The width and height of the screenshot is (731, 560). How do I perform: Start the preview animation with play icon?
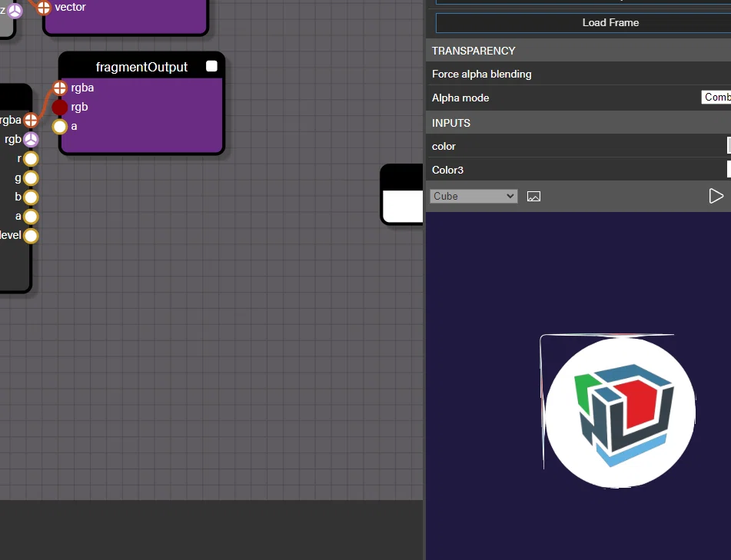[x=716, y=196]
